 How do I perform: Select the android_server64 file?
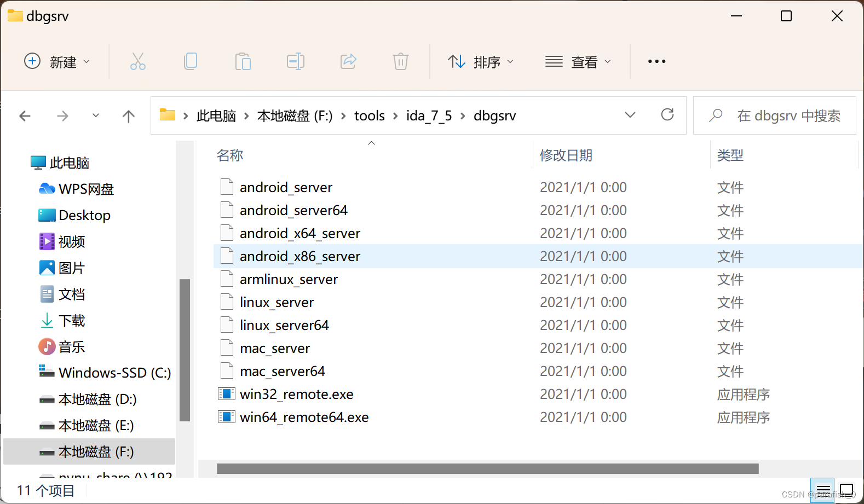point(293,210)
